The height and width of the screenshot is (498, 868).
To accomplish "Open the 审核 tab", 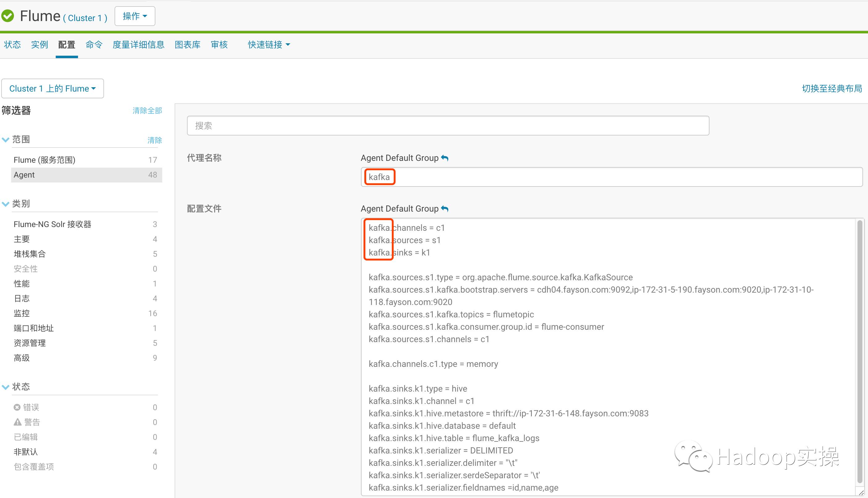I will (219, 45).
